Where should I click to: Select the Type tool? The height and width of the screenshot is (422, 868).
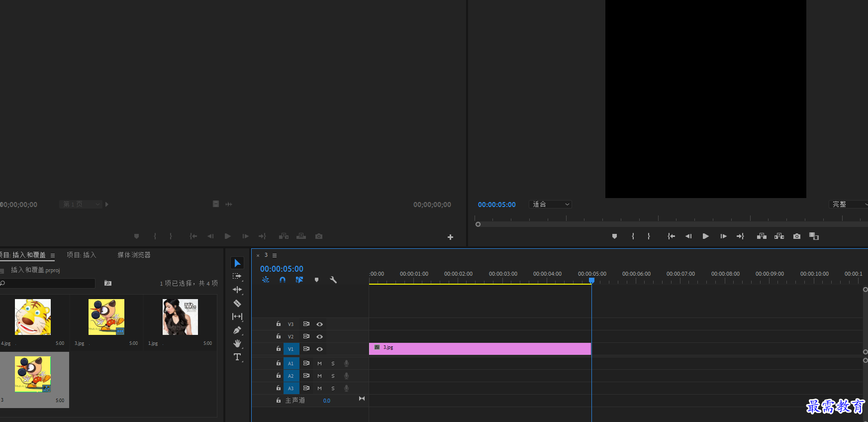click(237, 357)
